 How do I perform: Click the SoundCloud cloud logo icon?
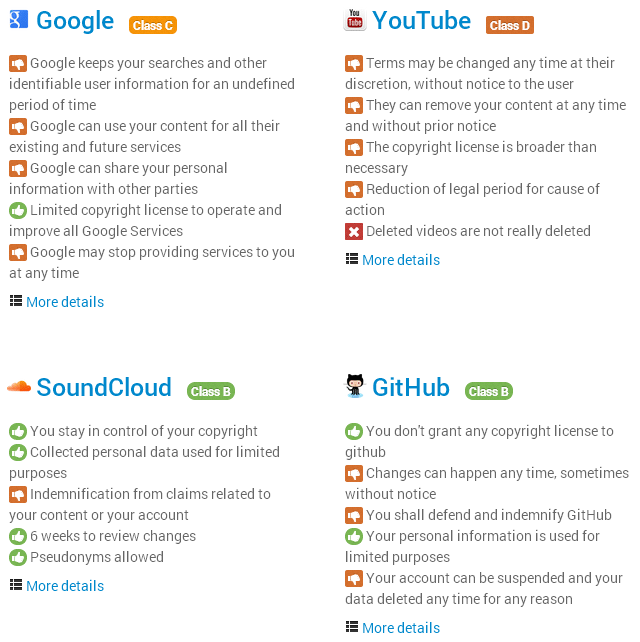18,387
